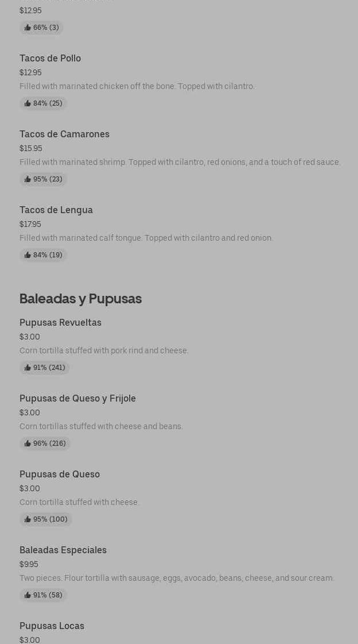This screenshot has height=644, width=358.
Task: Select Tacos de Lengua item title
Action: click(x=56, y=210)
